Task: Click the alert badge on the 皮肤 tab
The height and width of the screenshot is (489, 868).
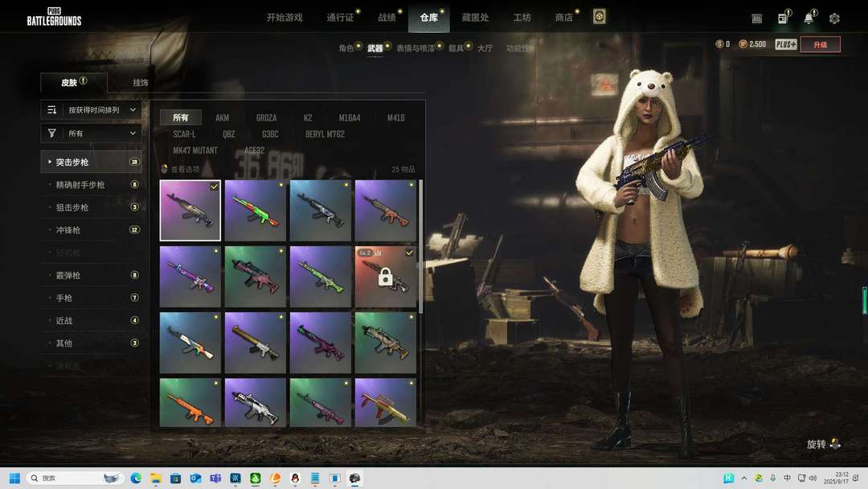Action: click(x=83, y=80)
